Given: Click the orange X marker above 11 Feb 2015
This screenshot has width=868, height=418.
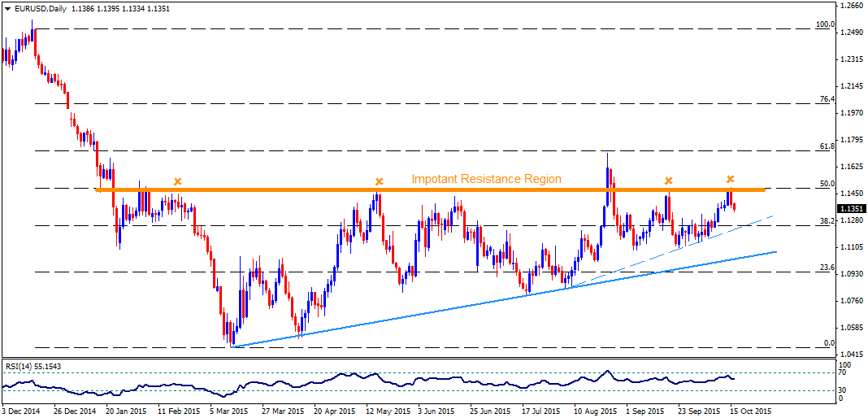Looking at the screenshot, I should pos(177,181).
